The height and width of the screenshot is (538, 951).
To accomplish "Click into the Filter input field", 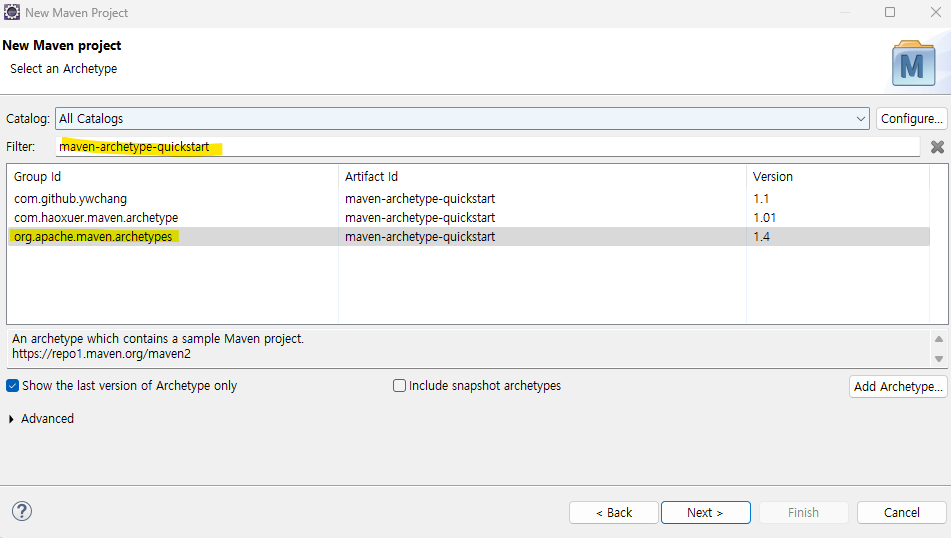I will coord(488,147).
